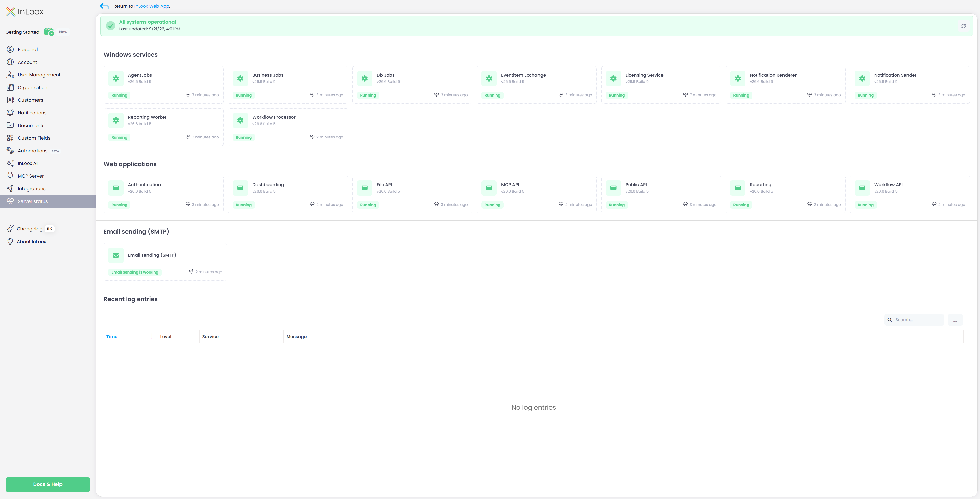Click the Windows services heading

pyautogui.click(x=130, y=55)
